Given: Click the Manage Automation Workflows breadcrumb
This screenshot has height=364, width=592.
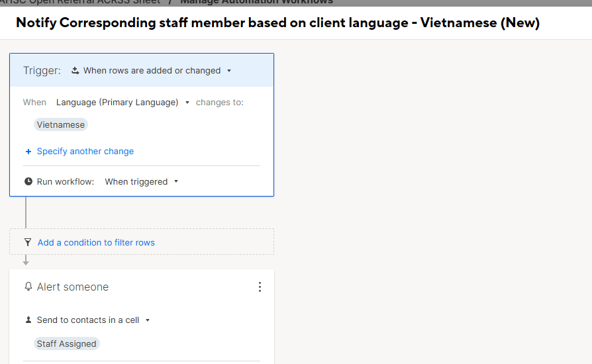Looking at the screenshot, I should click(257, 2).
